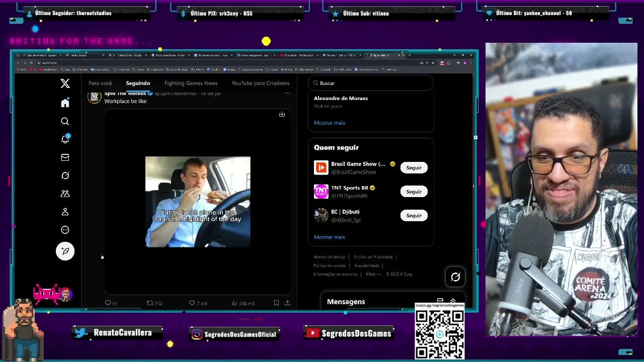This screenshot has height=362, width=644.
Task: Open Política de Privacidade footer link
Action: [373, 257]
